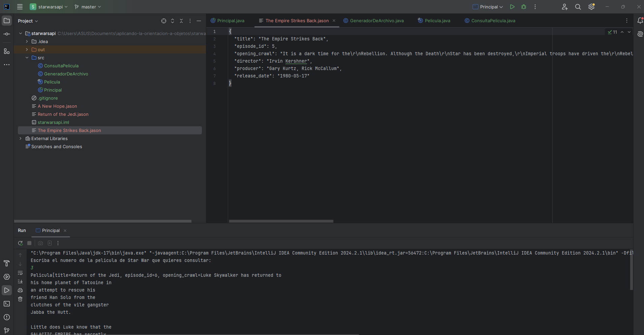
Task: Rerun Principal in Run panel
Action: point(20,243)
